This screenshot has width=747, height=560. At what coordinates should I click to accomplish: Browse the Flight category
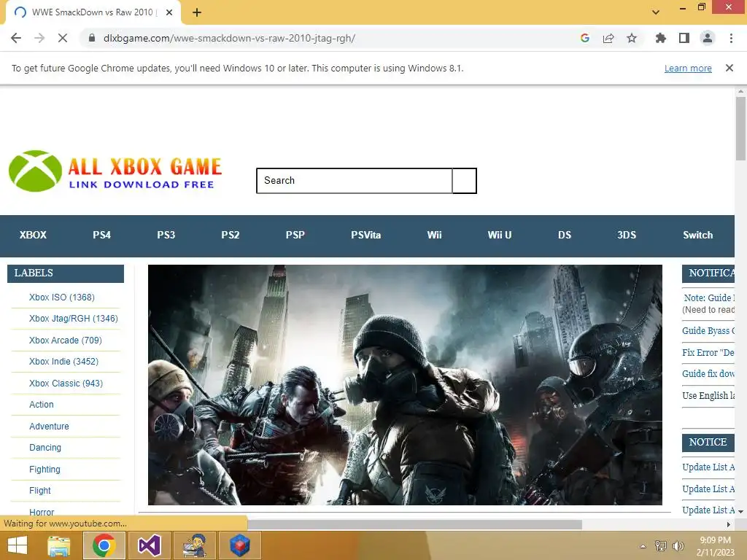click(x=40, y=491)
